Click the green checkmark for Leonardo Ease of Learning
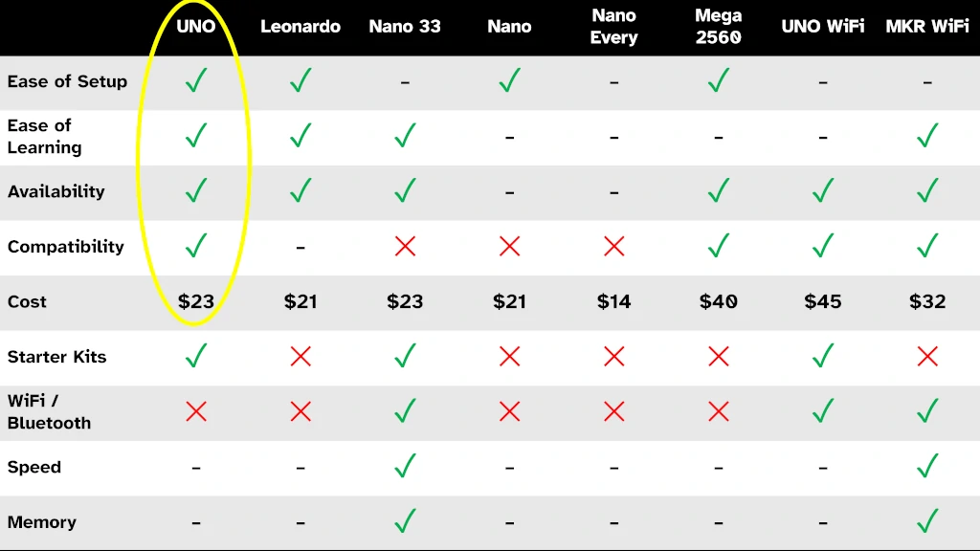The height and width of the screenshot is (551, 980). tap(301, 136)
